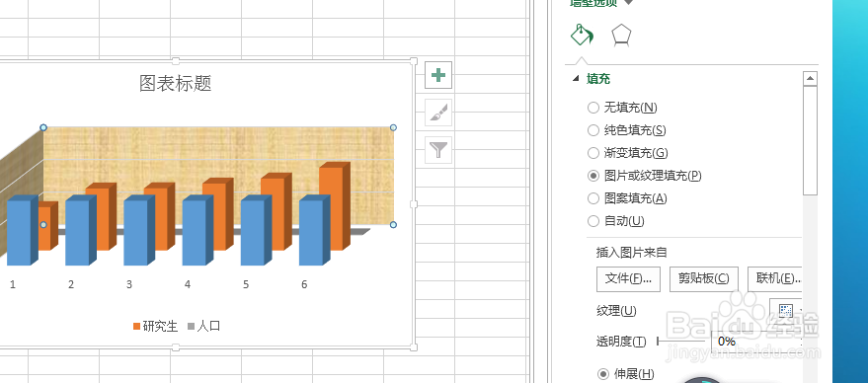
Task: Click the 人口 legend entry
Action: pyautogui.click(x=204, y=326)
